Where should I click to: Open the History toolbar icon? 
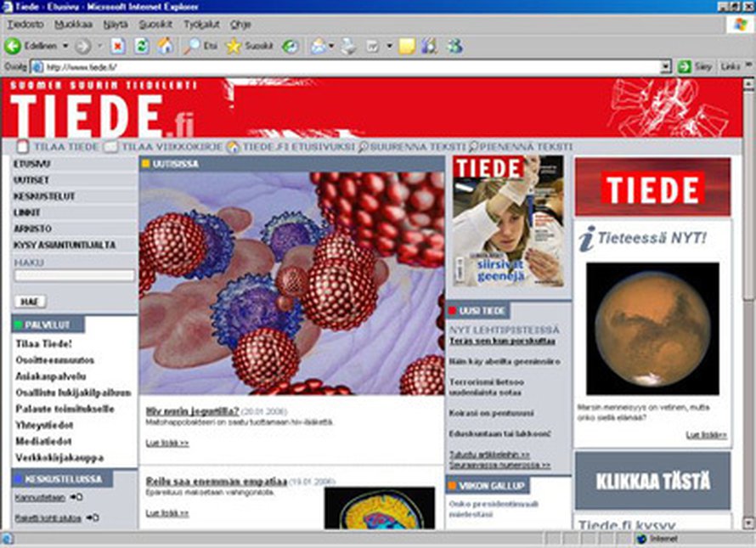point(291,47)
